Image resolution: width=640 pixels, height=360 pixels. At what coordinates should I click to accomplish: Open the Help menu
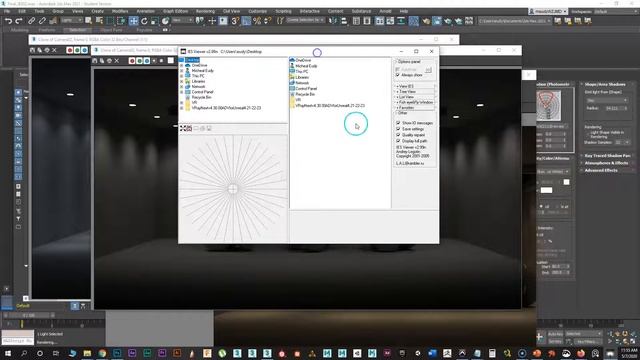404,11
